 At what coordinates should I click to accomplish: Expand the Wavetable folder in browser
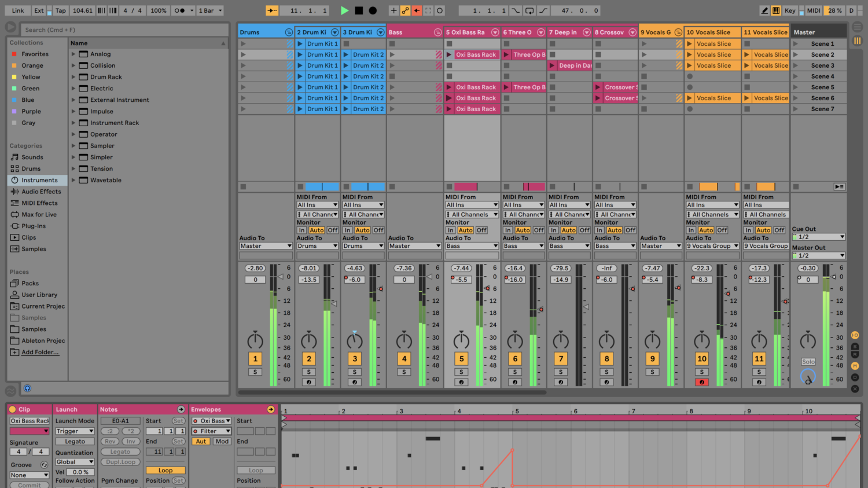point(73,180)
